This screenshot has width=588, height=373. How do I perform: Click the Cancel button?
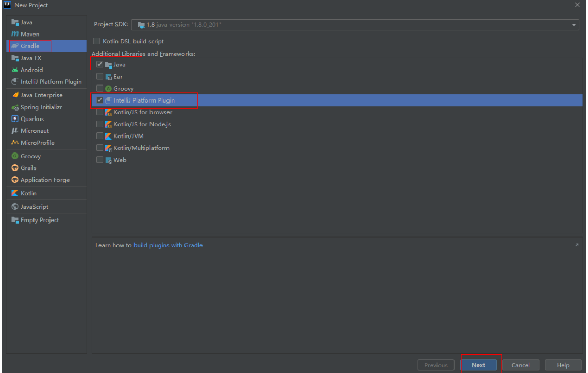520,365
